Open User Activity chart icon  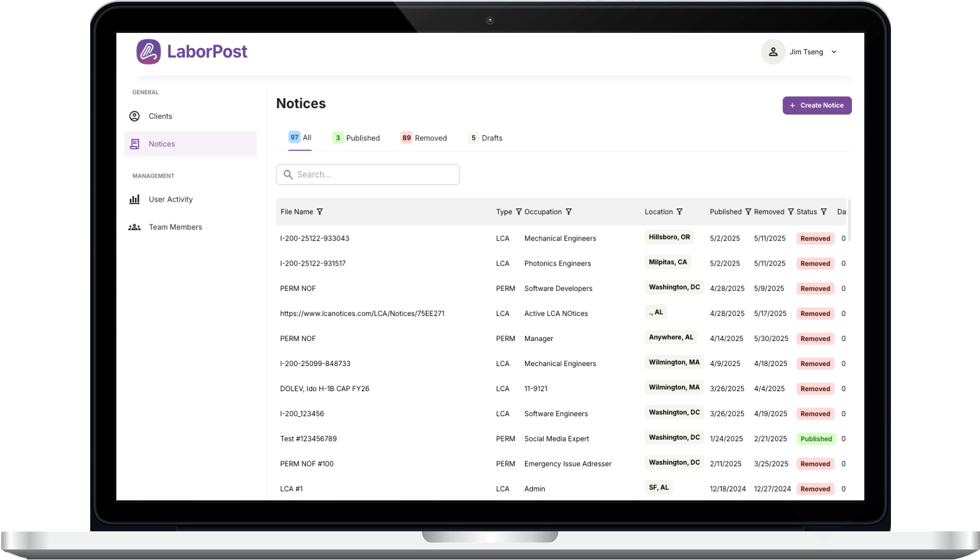pyautogui.click(x=135, y=199)
